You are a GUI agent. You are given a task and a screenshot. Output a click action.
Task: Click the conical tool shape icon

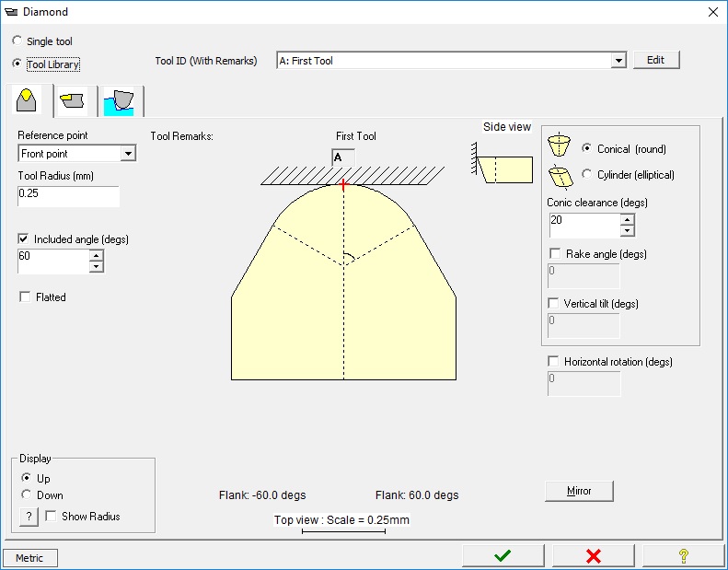click(x=559, y=145)
